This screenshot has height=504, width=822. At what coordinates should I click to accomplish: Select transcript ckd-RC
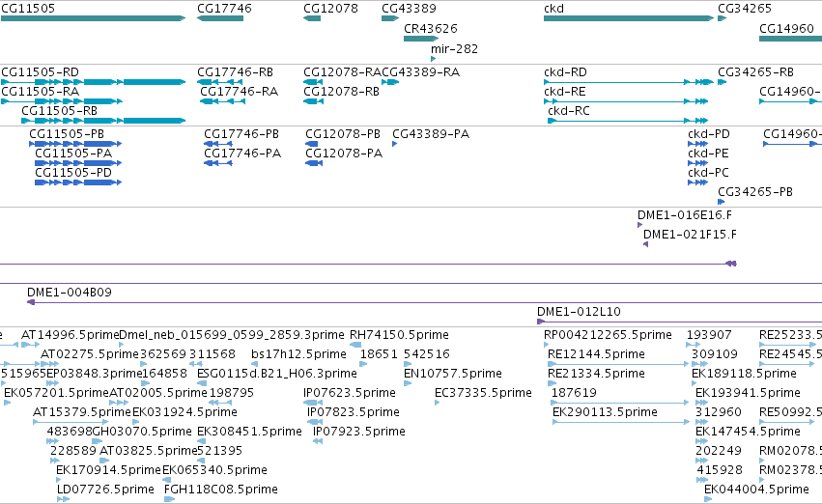(628, 121)
